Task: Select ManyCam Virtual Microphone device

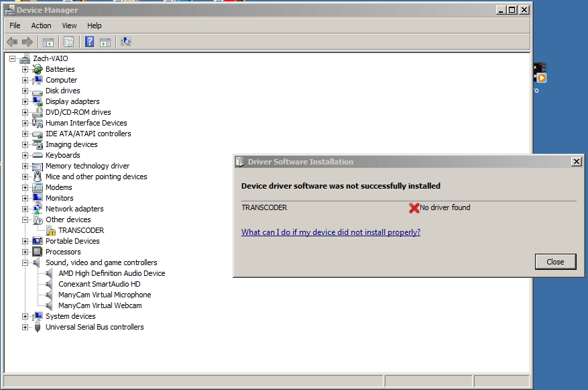Action: 105,295
